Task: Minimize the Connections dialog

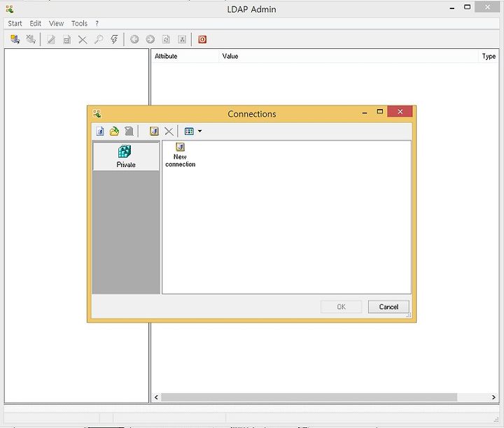Action: 365,113
